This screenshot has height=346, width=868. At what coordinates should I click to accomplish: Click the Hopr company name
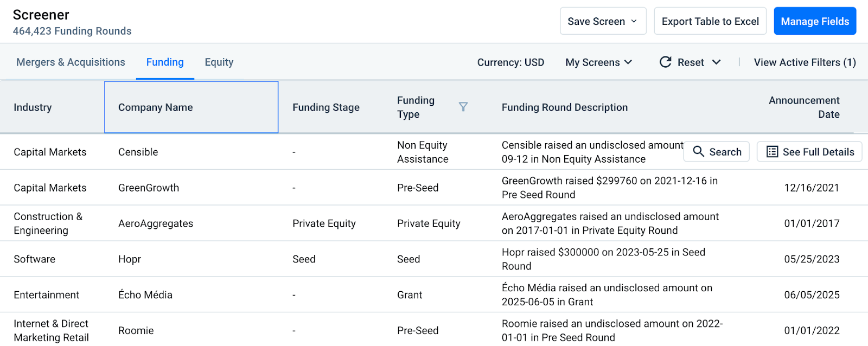(x=130, y=259)
